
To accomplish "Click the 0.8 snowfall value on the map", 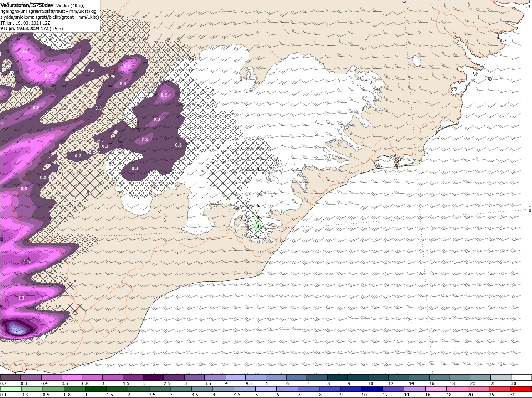I will point(163,95).
